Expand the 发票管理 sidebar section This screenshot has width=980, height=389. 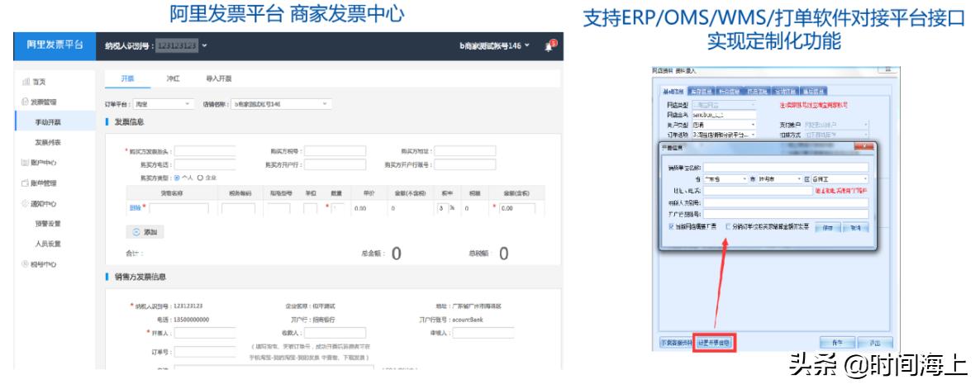40,102
